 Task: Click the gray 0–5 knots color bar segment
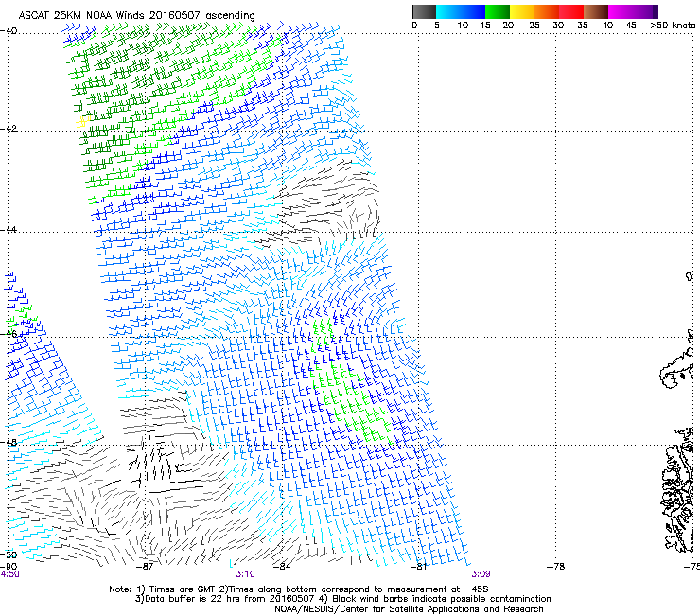(424, 11)
